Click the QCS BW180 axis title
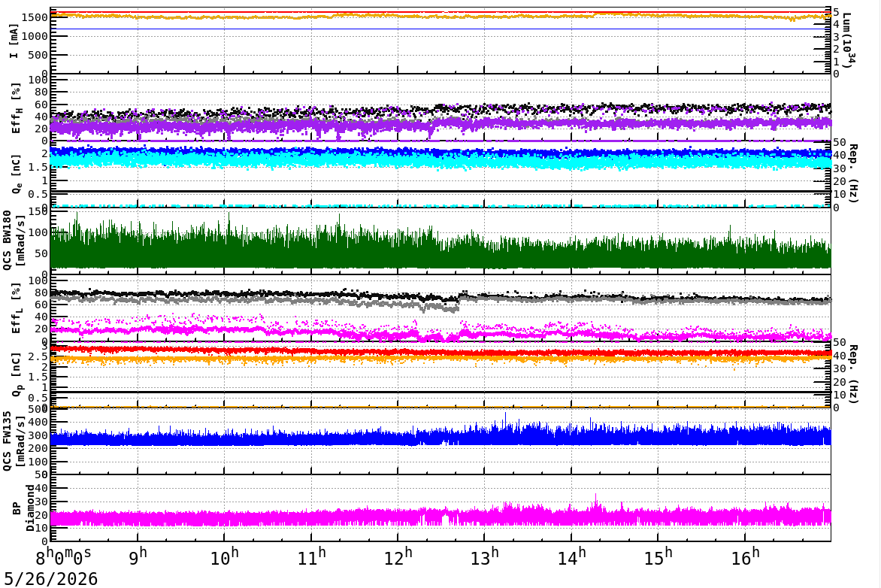Image resolution: width=881 pixels, height=588 pixels. (14, 240)
